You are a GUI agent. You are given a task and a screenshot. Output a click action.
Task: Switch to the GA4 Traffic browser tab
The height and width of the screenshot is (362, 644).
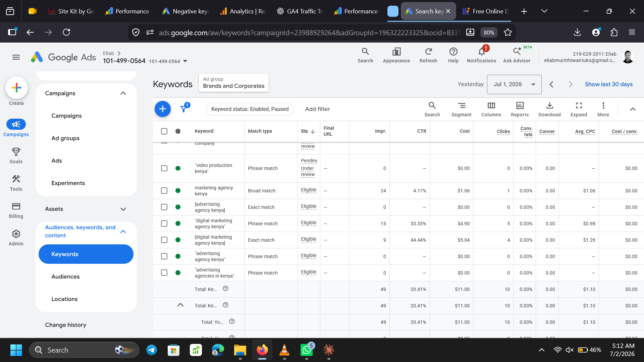coord(300,11)
